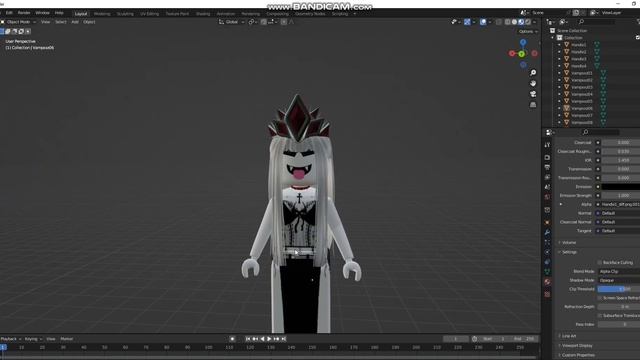Enable Screen Space Refraction checkbox

click(600, 298)
